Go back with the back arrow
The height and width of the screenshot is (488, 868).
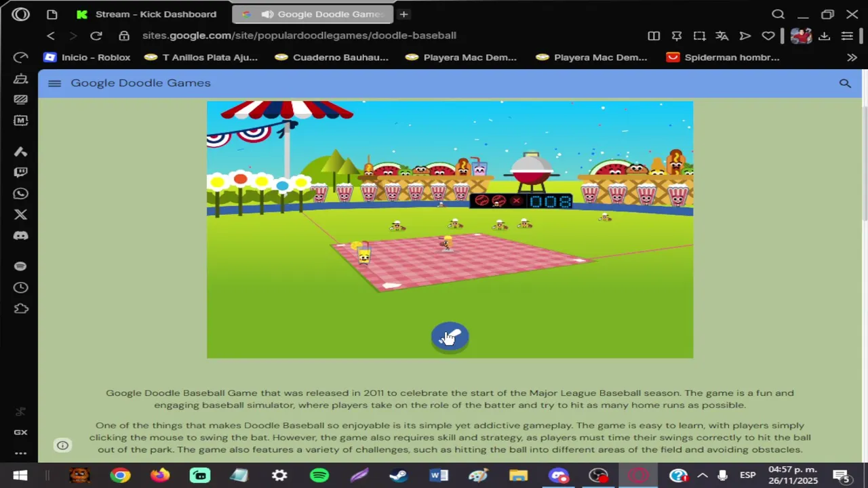pyautogui.click(x=51, y=35)
